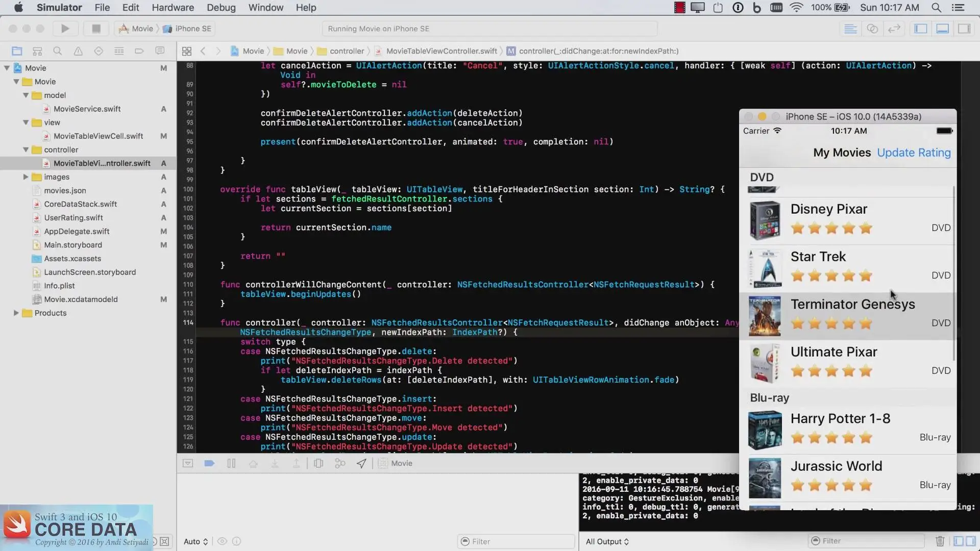Clear console with the trash icon
This screenshot has width=980, height=551.
tap(940, 541)
